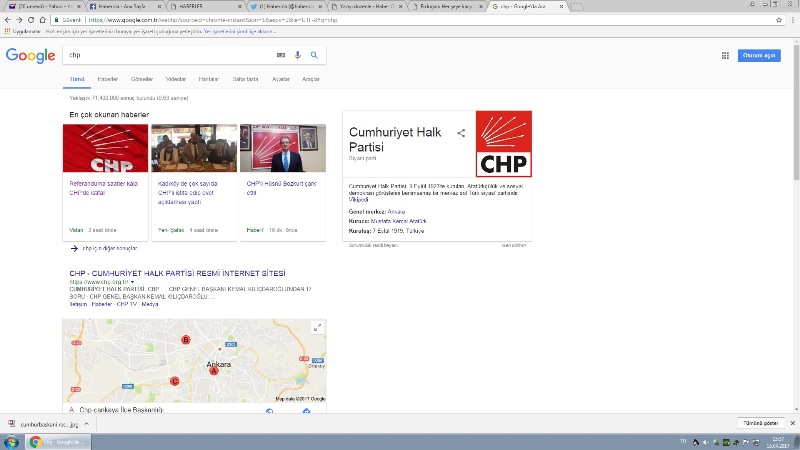Click the Chrome taskbar button
800x450 pixels.
pos(58,442)
